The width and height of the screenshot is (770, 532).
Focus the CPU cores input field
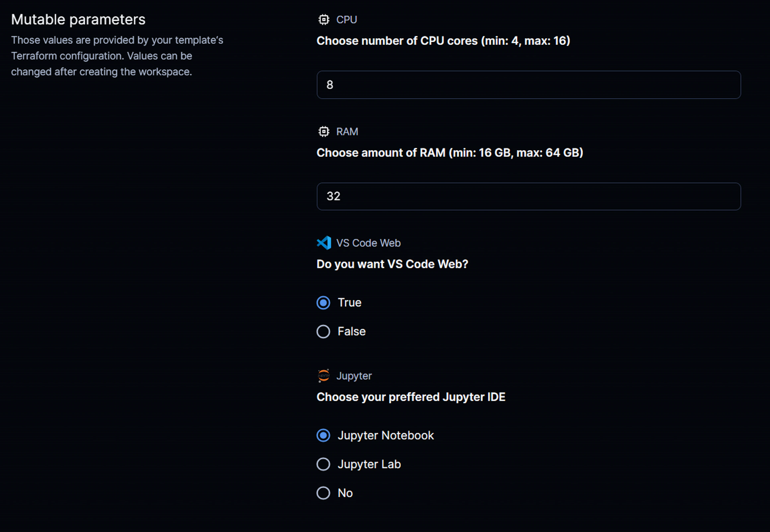529,85
